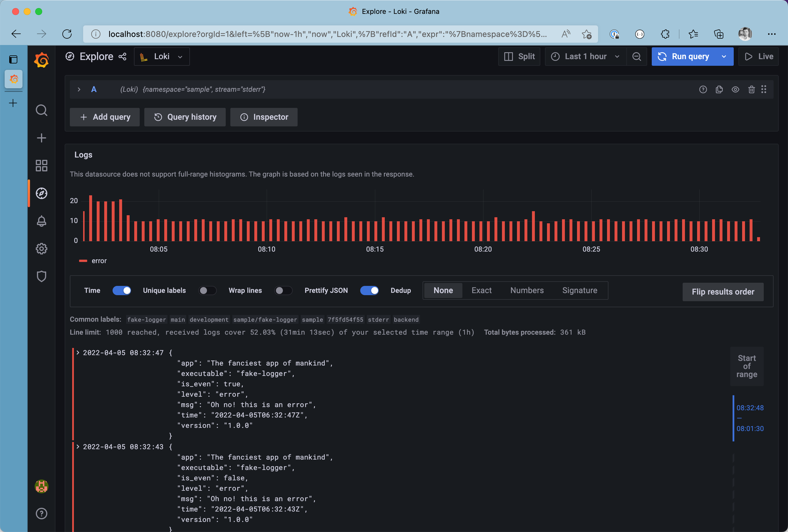
Task: Expand query row A chevron
Action: tap(79, 89)
